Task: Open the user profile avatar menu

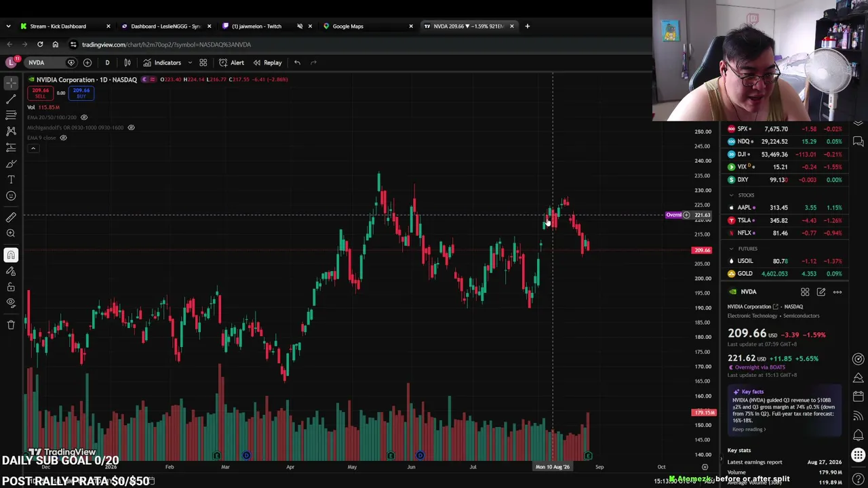Action: point(11,62)
